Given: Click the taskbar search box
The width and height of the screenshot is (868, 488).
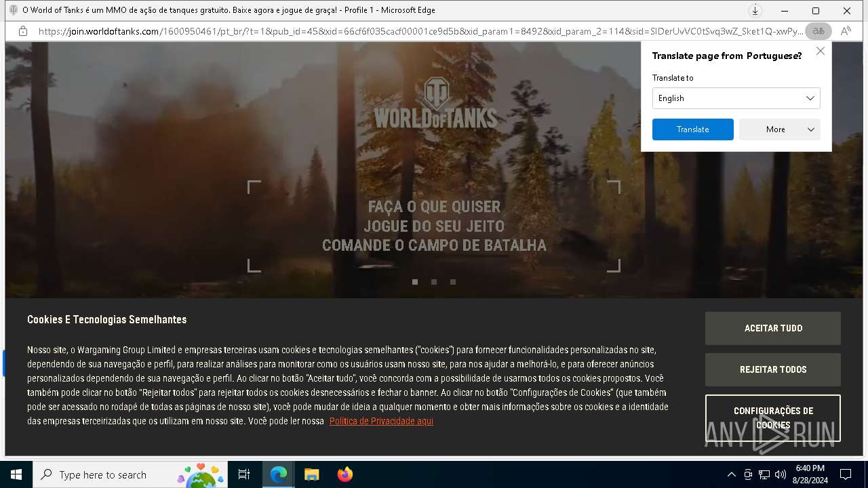Looking at the screenshot, I should tap(130, 474).
